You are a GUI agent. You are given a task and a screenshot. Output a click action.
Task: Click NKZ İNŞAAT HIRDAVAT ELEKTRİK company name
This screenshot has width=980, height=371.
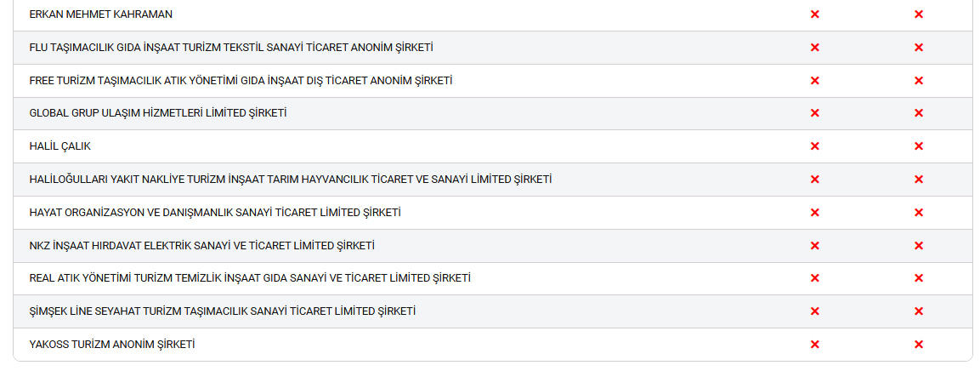pos(201,246)
